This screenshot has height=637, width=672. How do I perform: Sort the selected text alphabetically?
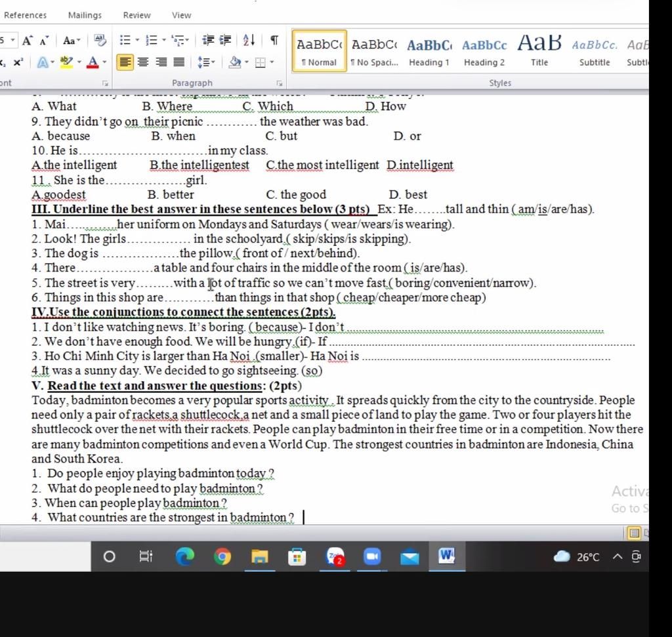point(249,40)
